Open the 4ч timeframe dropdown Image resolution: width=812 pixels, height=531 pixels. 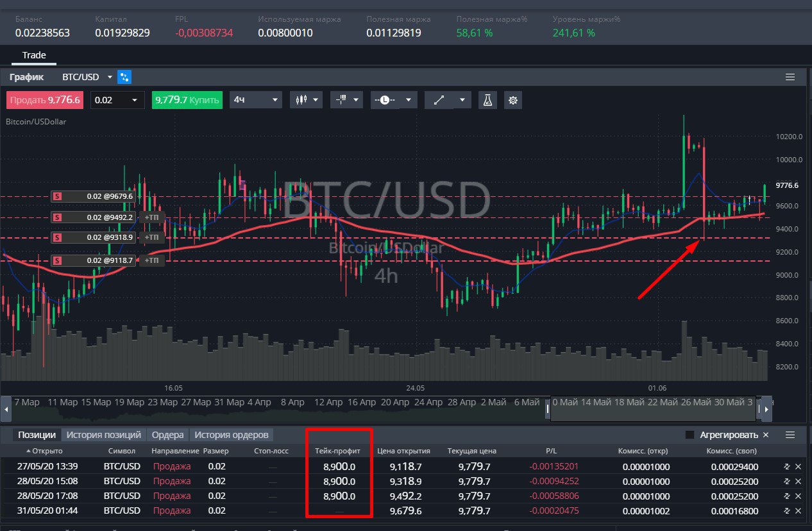coord(256,100)
